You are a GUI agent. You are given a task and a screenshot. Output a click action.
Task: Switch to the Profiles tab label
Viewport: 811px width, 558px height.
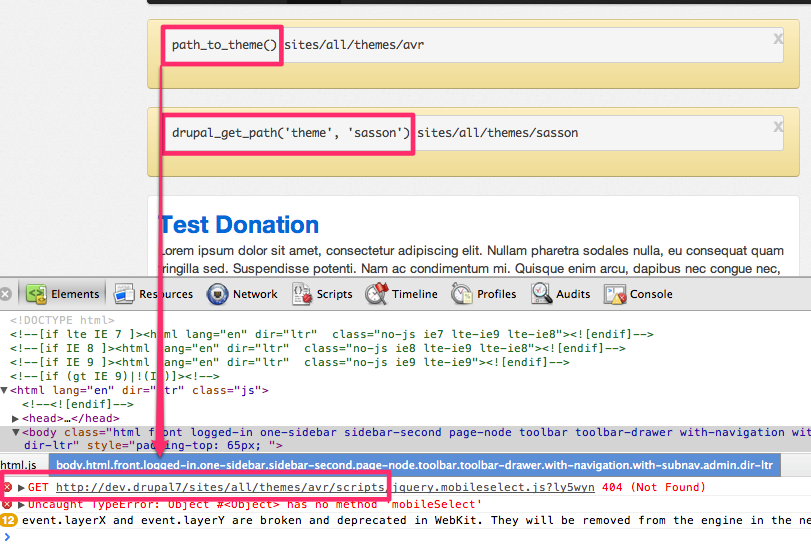tap(497, 294)
